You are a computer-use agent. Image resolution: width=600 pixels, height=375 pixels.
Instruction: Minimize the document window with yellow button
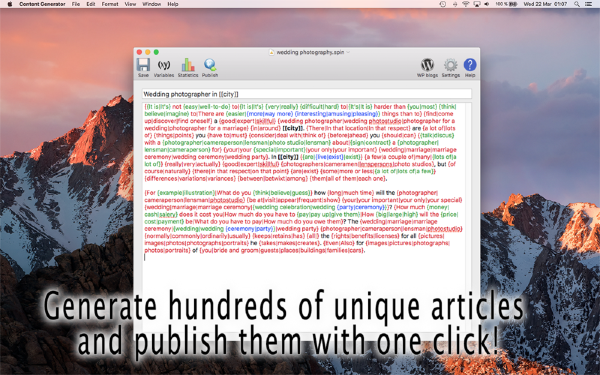148,52
